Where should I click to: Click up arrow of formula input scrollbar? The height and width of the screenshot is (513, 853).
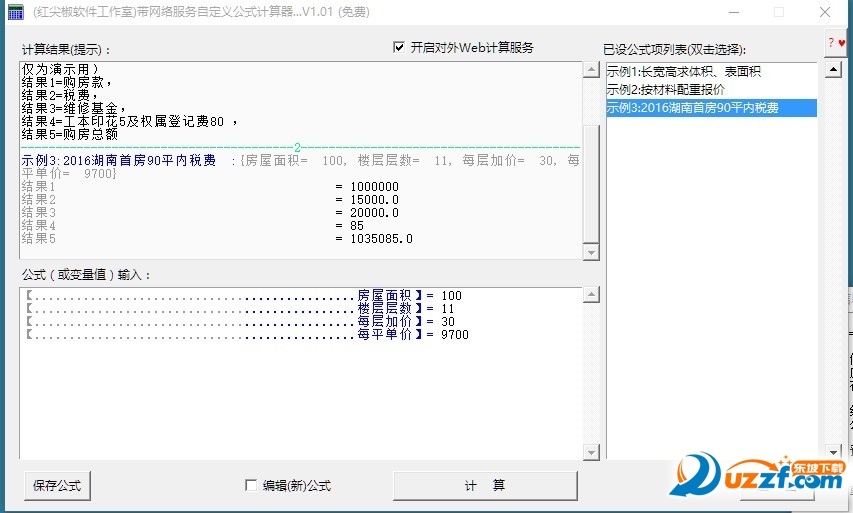coord(591,295)
